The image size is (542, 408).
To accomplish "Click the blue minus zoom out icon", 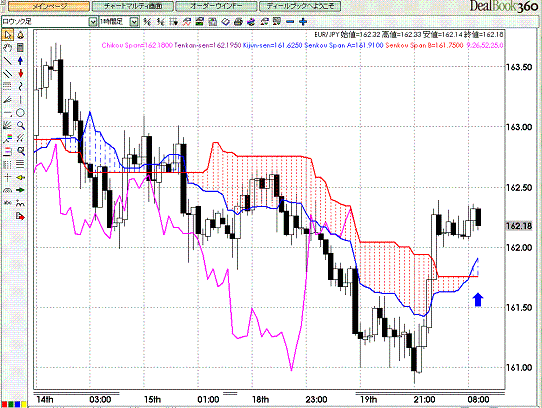I will (x=290, y=21).
